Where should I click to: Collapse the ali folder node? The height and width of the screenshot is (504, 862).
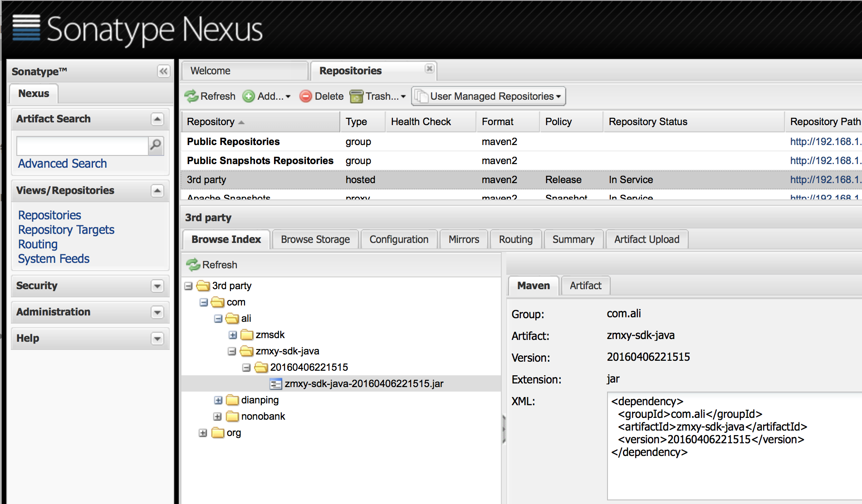(x=218, y=319)
